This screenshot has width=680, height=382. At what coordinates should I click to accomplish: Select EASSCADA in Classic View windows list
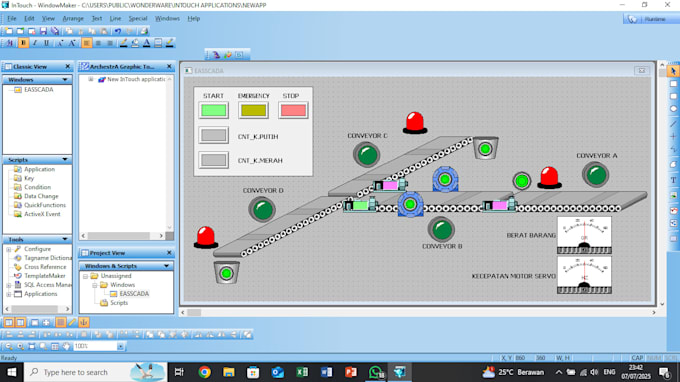coord(39,90)
